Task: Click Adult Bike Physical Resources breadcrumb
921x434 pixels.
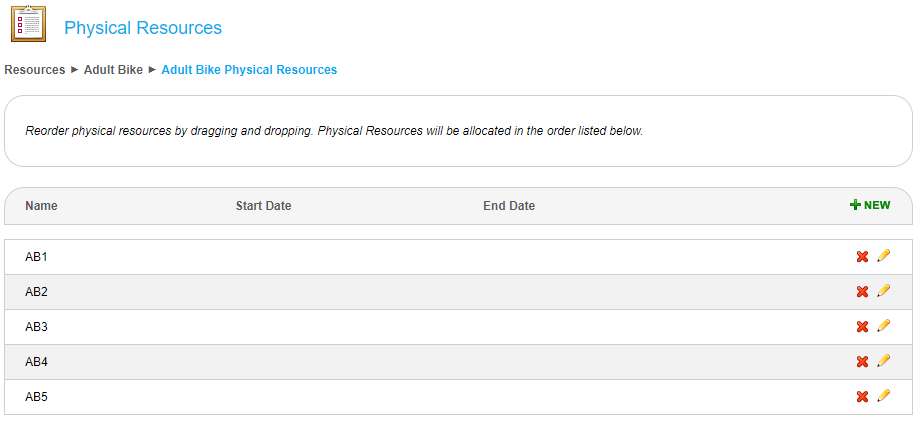Action: point(249,70)
